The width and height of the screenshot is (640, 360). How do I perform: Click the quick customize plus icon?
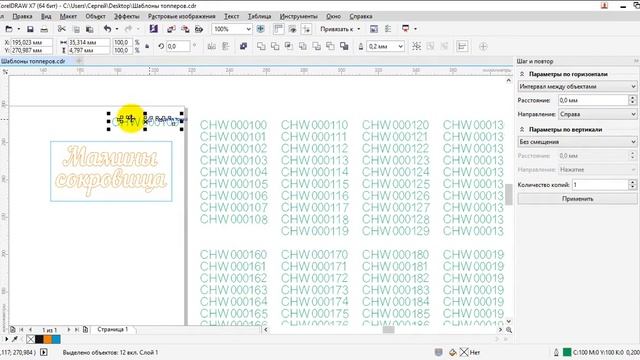[x=483, y=47]
